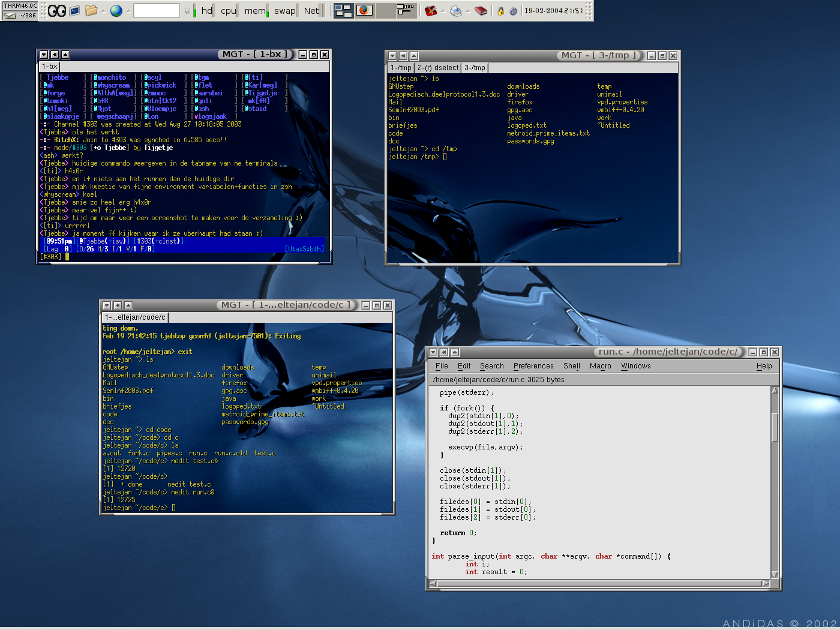The width and height of the screenshot is (840, 630).
Task: Switch to the Firefox workspace in the pager
Action: pos(364,11)
